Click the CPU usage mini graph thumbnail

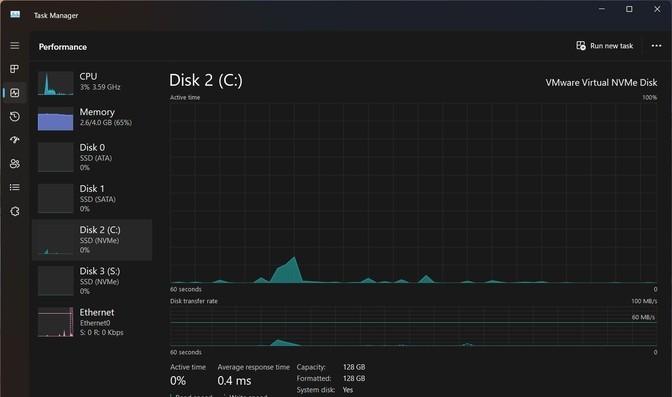(55, 83)
